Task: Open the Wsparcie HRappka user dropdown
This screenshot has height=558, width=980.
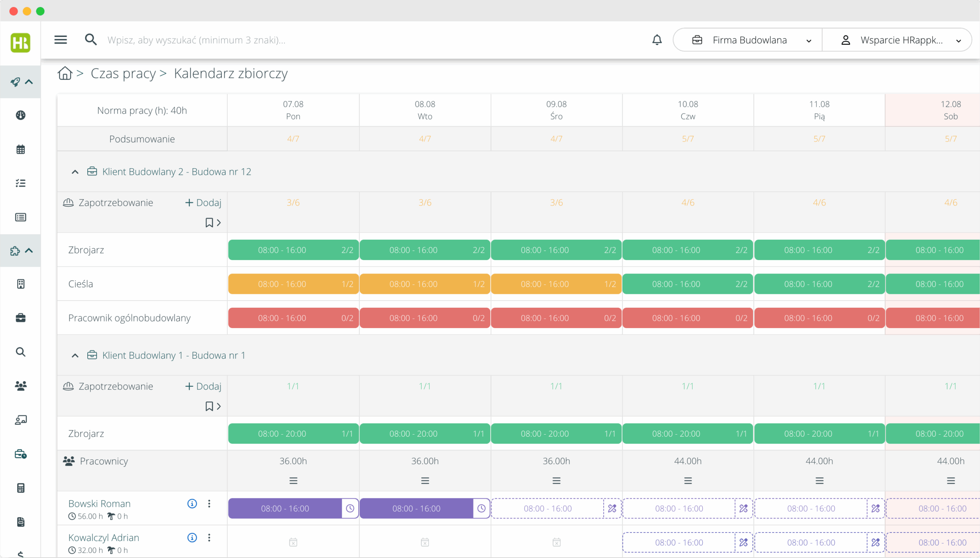Action: click(901, 40)
